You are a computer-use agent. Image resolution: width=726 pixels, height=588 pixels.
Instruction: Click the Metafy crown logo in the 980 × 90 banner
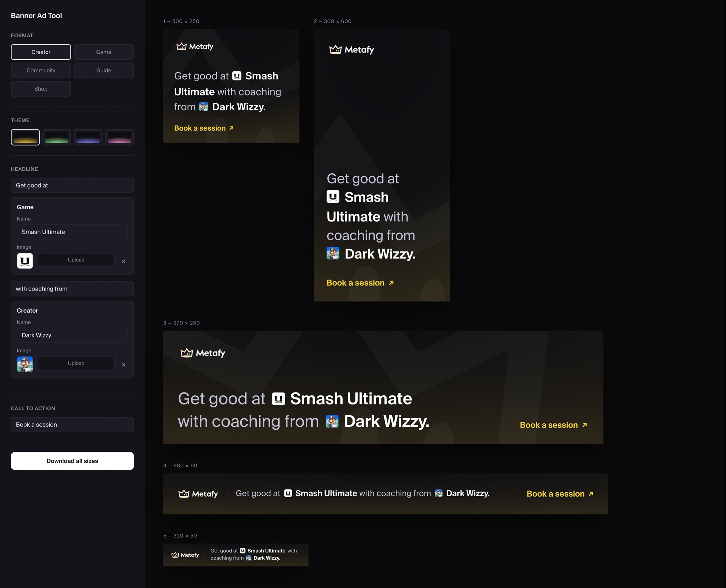coord(184,494)
